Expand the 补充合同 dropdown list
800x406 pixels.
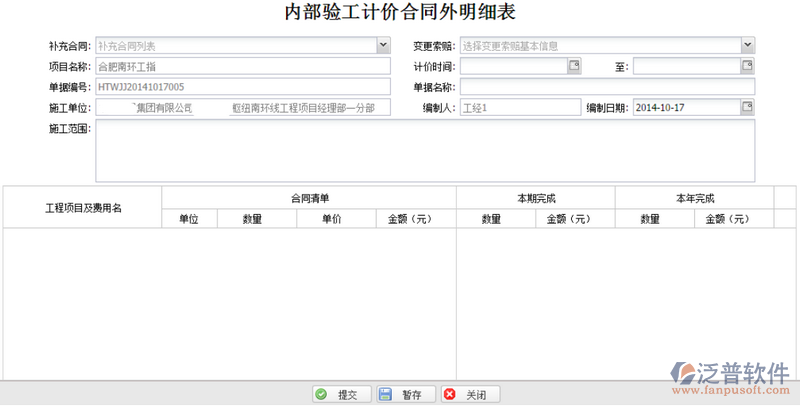coord(383,45)
